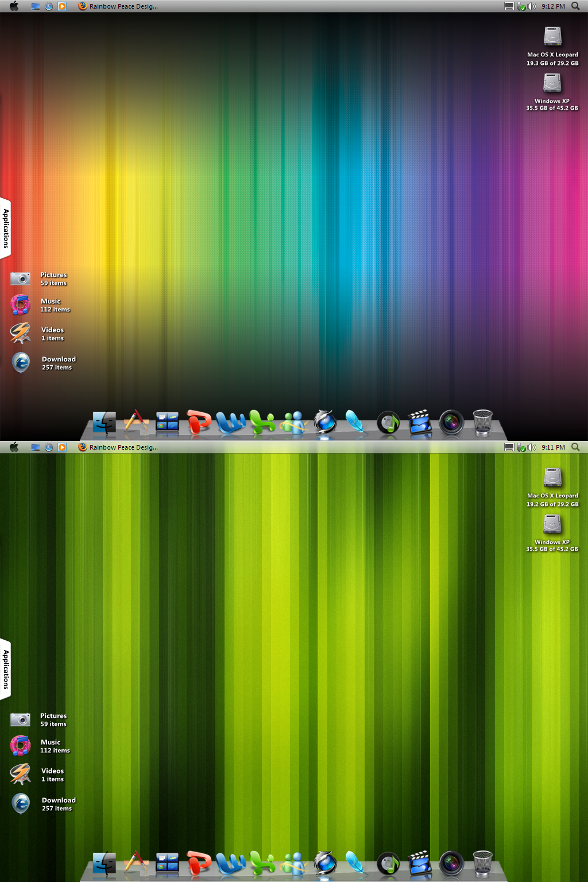Open the Download folder on green desktop

coord(21,804)
